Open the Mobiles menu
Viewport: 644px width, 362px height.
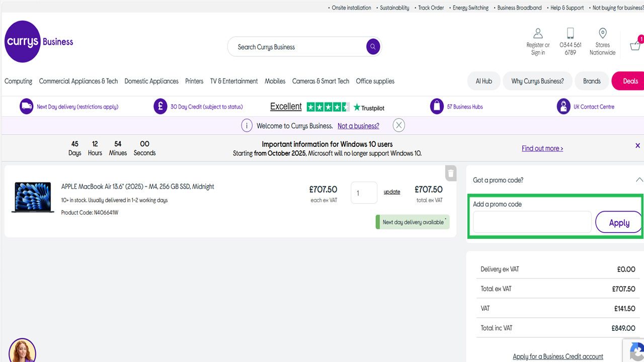[x=275, y=81]
